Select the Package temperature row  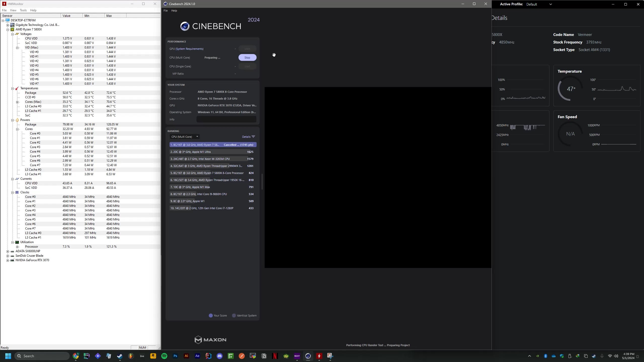pyautogui.click(x=80, y=93)
